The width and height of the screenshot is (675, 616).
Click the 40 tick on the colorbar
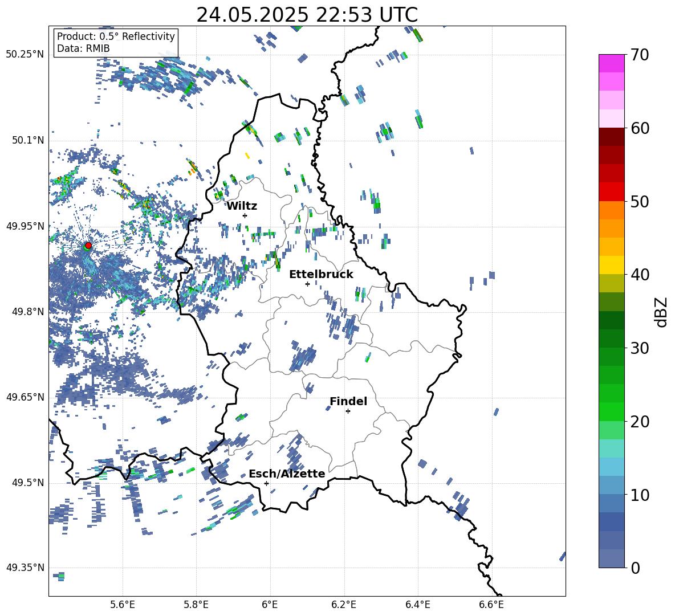639,275
